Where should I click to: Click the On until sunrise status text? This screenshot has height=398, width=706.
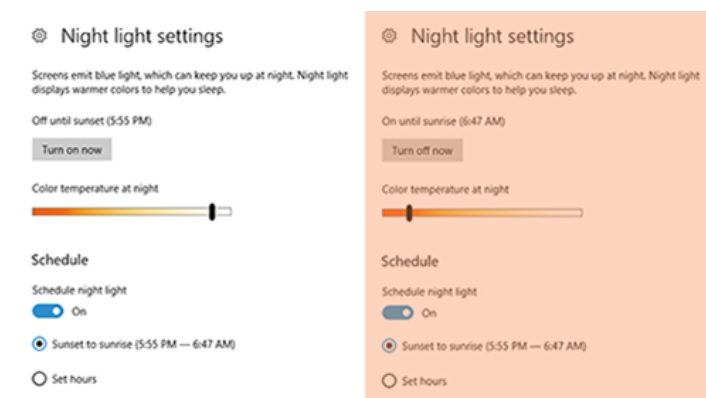pos(444,121)
